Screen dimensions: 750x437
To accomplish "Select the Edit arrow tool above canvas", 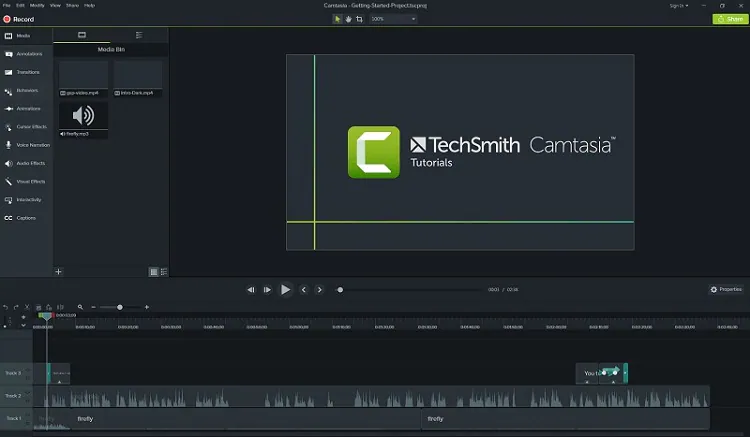I will point(337,19).
